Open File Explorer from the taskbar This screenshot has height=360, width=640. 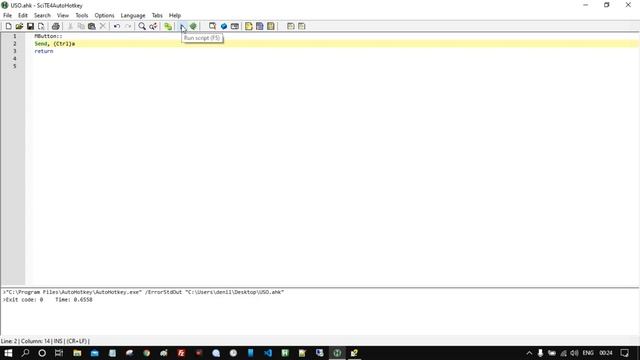(77, 353)
